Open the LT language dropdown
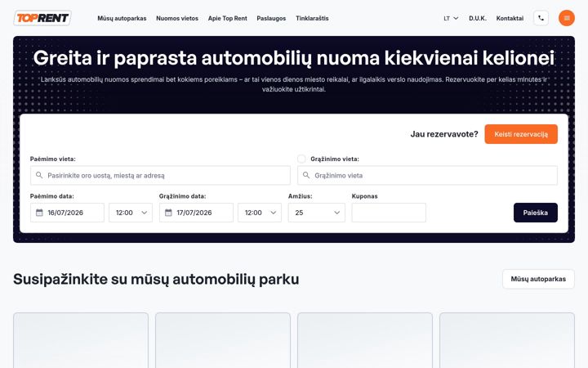 451,18
